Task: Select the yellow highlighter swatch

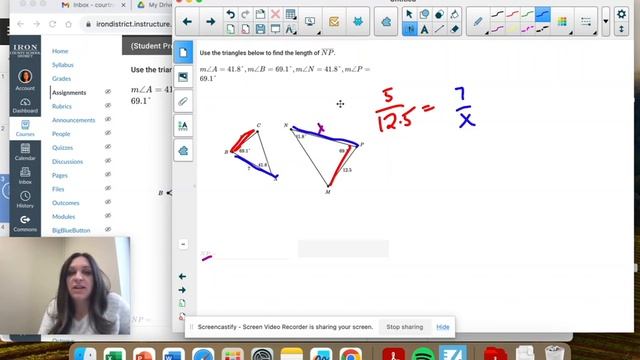Action: 512,29
